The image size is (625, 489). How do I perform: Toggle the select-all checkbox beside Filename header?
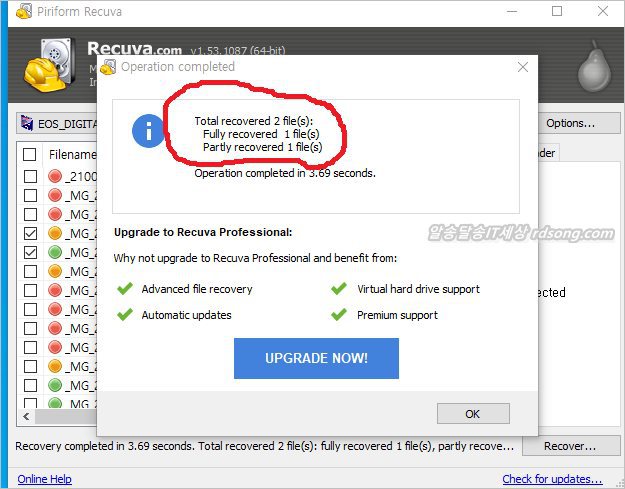click(x=29, y=154)
